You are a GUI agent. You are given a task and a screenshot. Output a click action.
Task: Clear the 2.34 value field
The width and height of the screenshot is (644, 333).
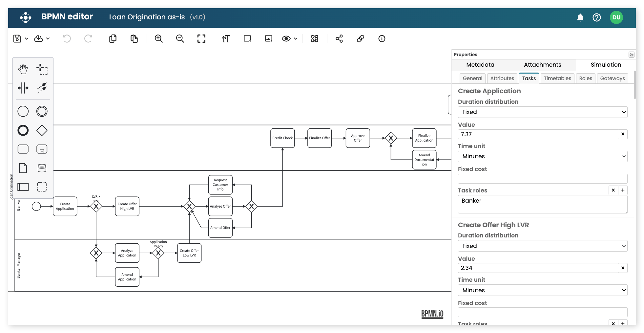[x=623, y=268]
